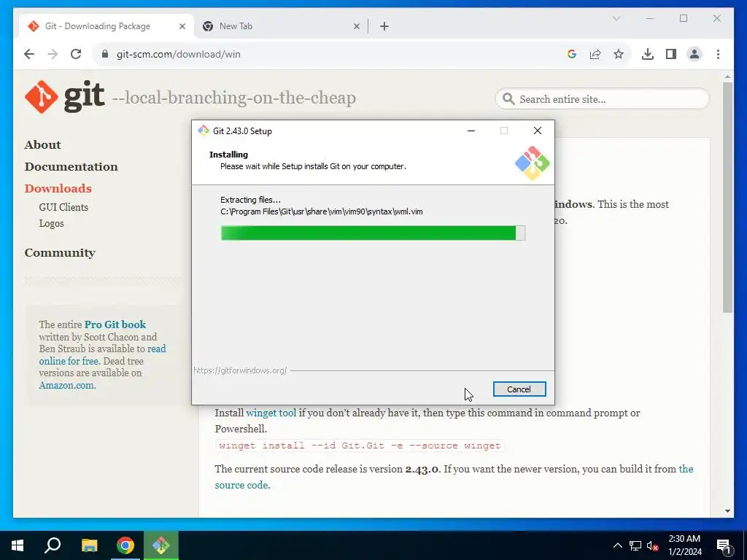The width and height of the screenshot is (747, 560).
Task: Open File Explorer from taskbar
Action: click(x=89, y=545)
